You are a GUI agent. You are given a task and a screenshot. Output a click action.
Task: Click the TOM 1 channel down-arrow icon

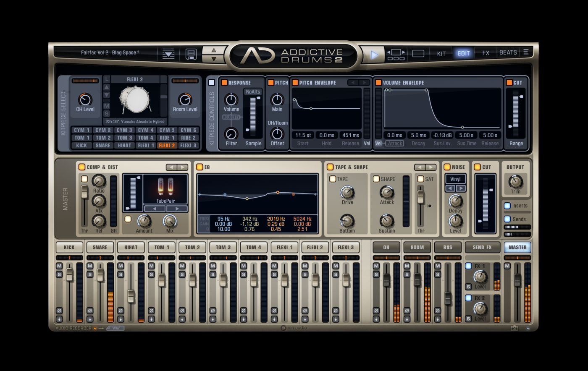pos(151,319)
